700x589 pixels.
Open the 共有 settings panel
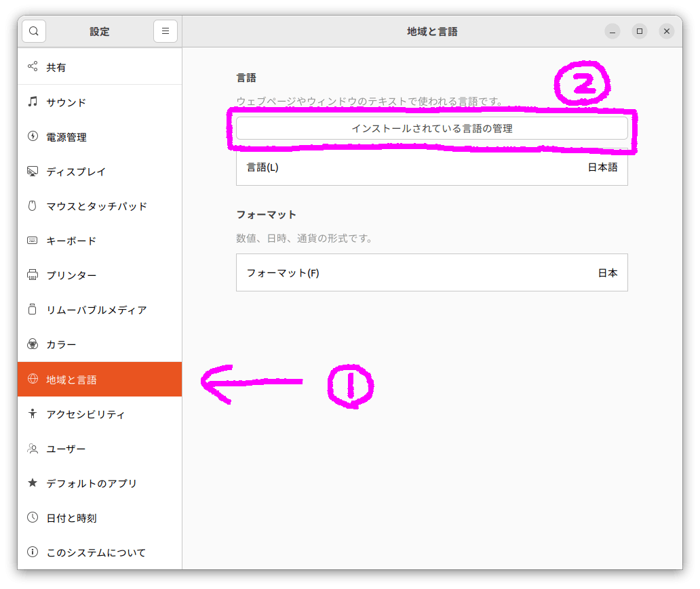[x=100, y=67]
